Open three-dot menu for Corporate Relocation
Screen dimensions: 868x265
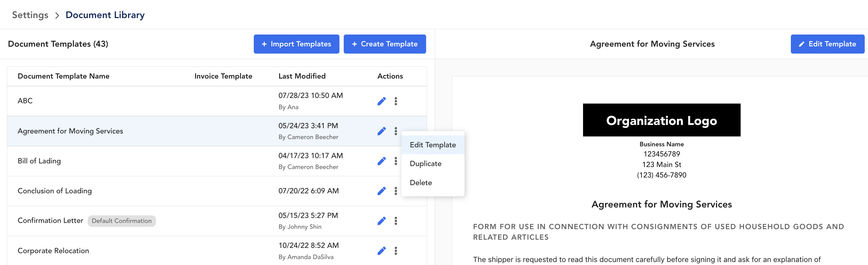[x=396, y=251]
